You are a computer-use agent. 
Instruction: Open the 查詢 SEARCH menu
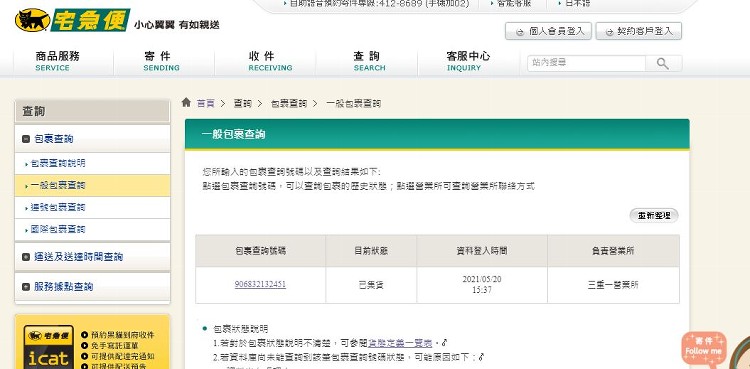click(369, 61)
